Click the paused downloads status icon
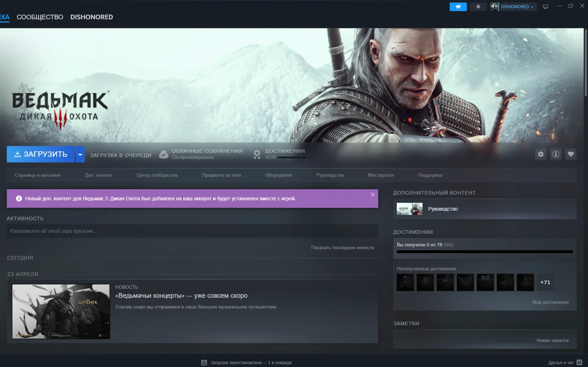Image resolution: width=588 pixels, height=367 pixels. click(x=204, y=362)
